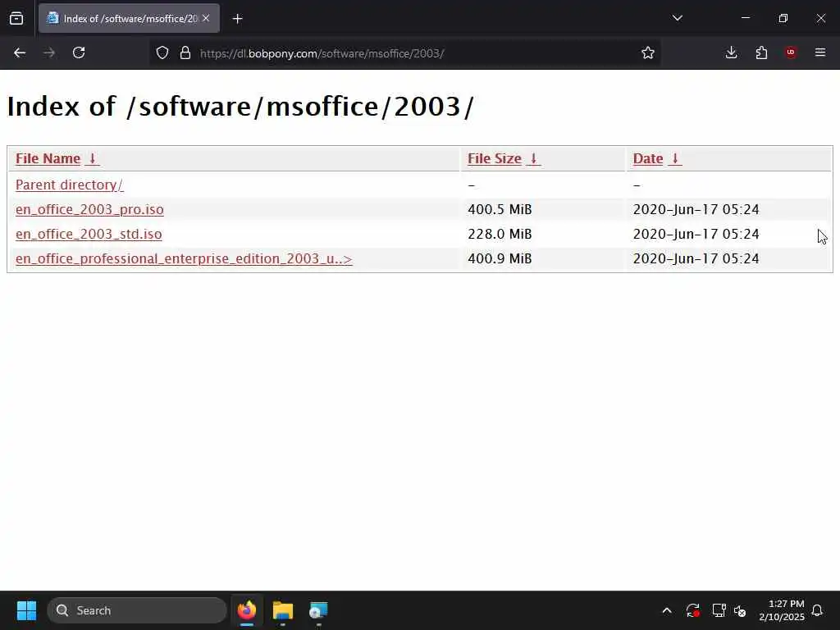Sort Date descending arrow

[675, 158]
